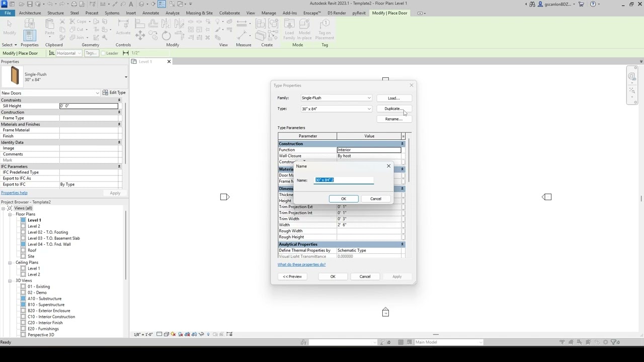Toggle Sun Path in view control bar

[x=173, y=334]
